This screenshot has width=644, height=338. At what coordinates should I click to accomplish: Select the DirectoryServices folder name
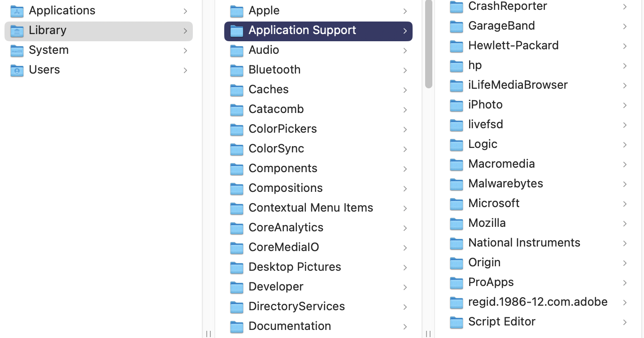296,306
